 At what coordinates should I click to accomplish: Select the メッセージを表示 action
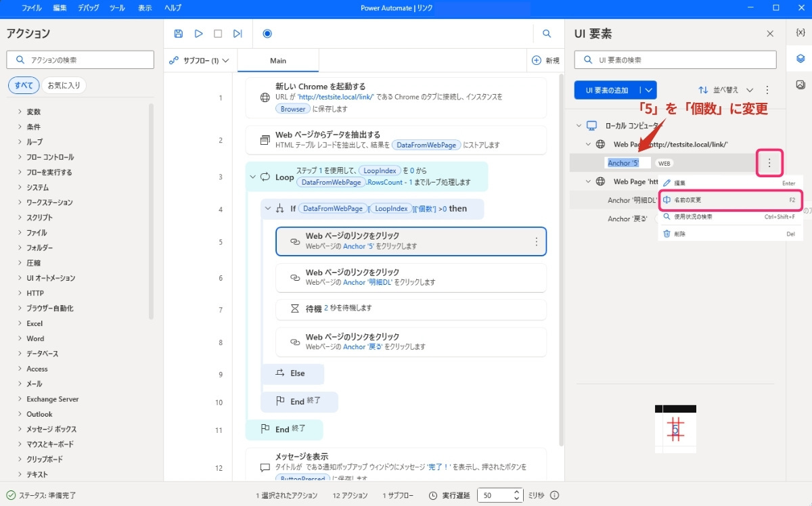(396, 465)
